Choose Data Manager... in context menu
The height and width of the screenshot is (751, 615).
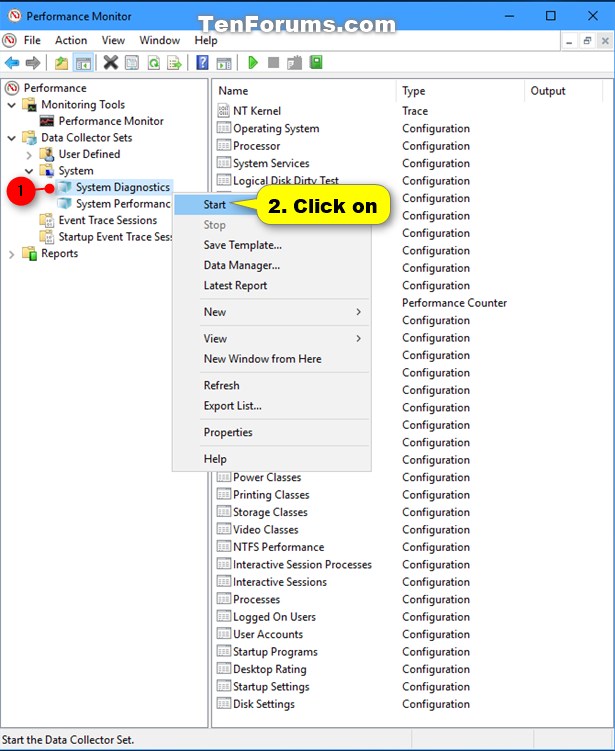272,265
